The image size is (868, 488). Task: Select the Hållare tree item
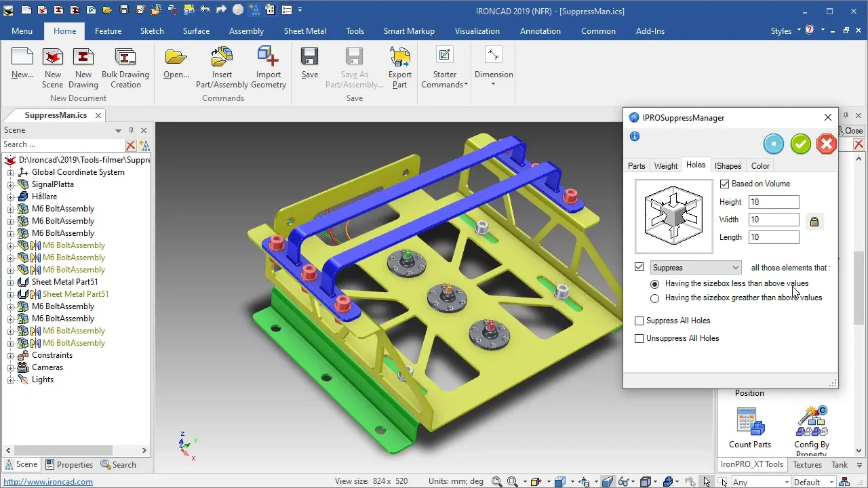pos(44,197)
